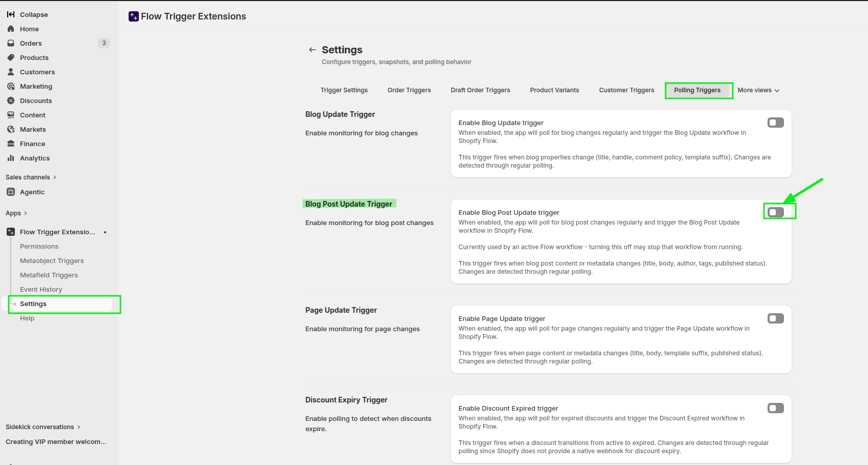Open the Creating VIP member welcome conversation
868x465 pixels.
[56, 442]
